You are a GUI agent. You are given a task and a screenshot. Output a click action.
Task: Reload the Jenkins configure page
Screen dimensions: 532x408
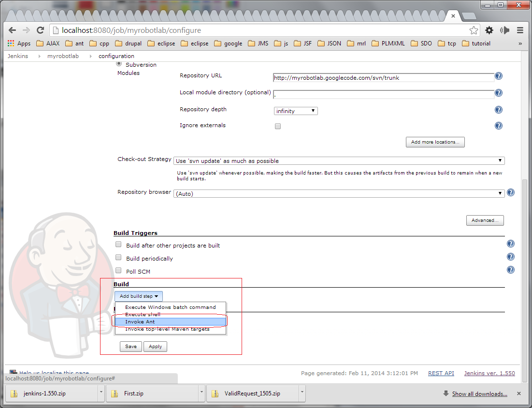click(41, 30)
